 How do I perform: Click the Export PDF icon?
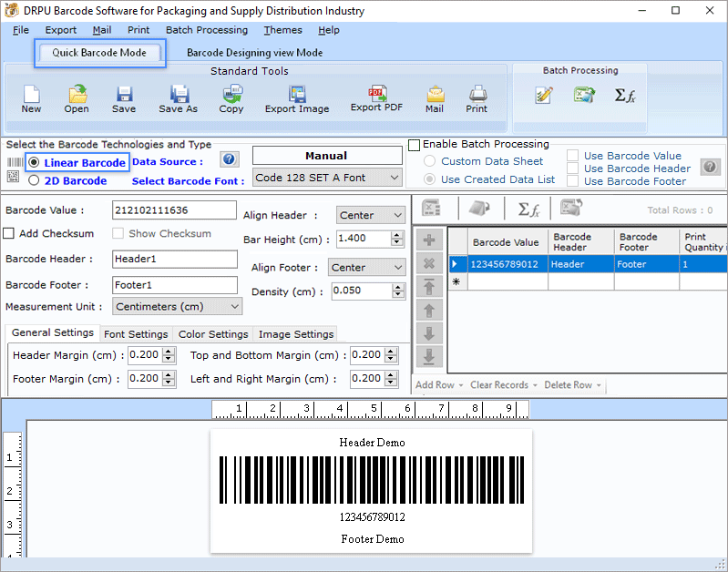click(x=377, y=93)
